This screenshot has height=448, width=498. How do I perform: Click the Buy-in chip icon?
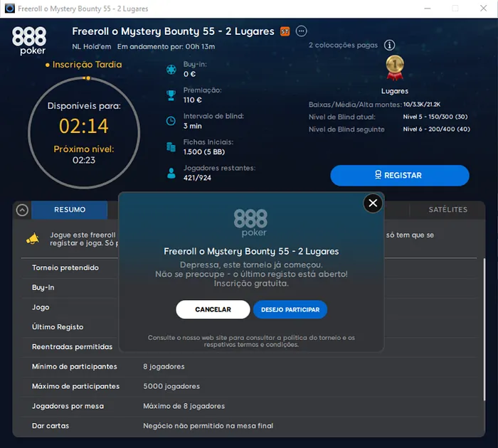171,70
